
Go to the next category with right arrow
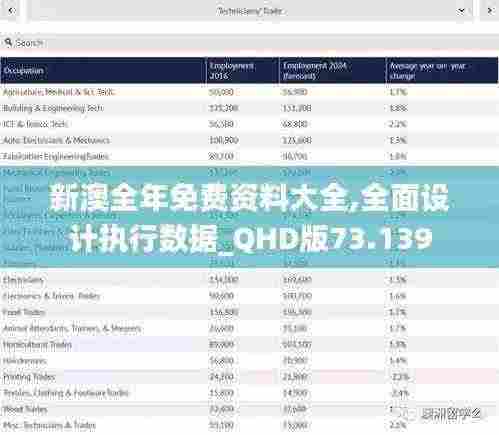click(x=490, y=11)
